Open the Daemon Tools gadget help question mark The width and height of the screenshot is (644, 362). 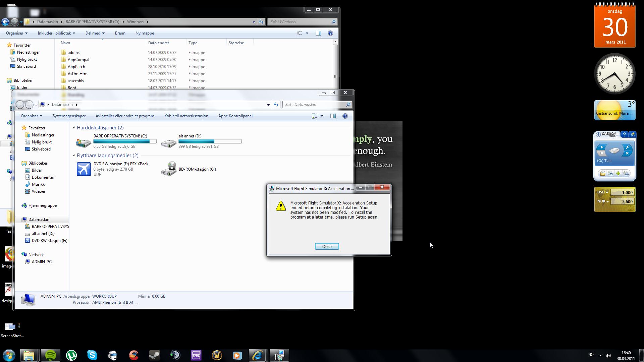pyautogui.click(x=624, y=134)
